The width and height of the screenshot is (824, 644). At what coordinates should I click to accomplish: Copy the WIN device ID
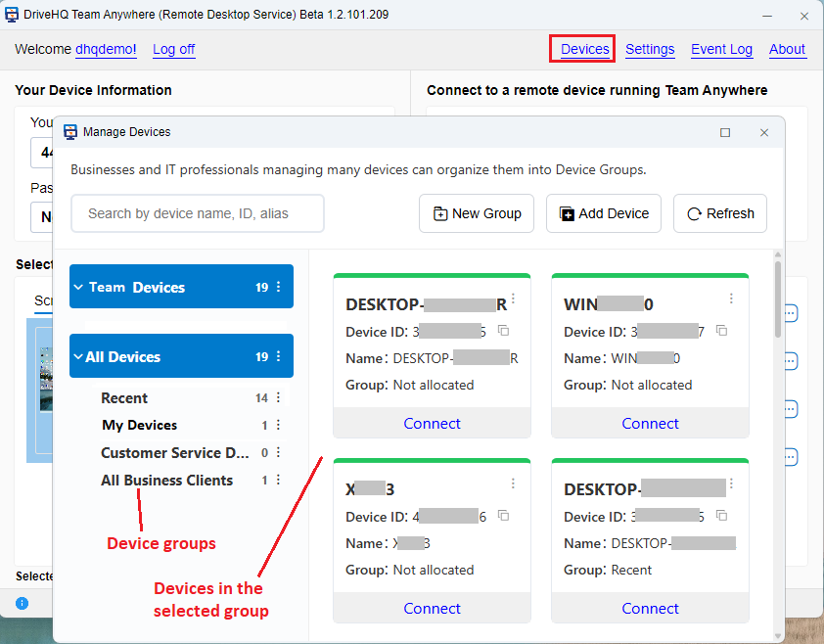click(722, 331)
